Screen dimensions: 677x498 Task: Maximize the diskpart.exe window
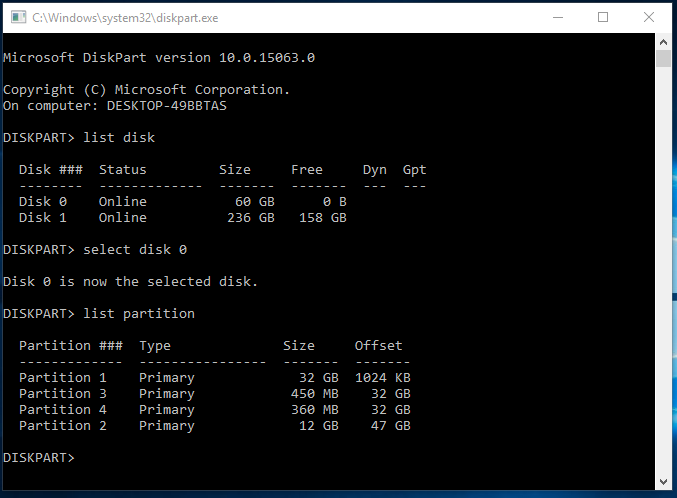603,17
